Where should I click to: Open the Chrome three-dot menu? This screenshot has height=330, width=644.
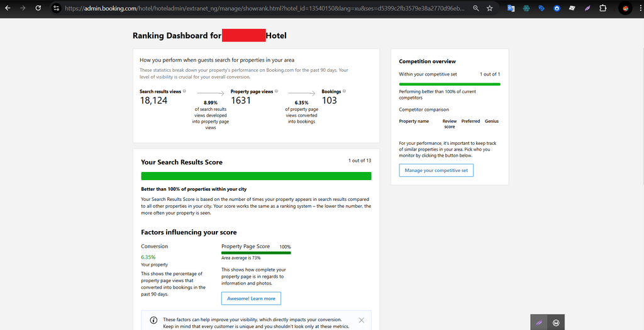click(638, 8)
